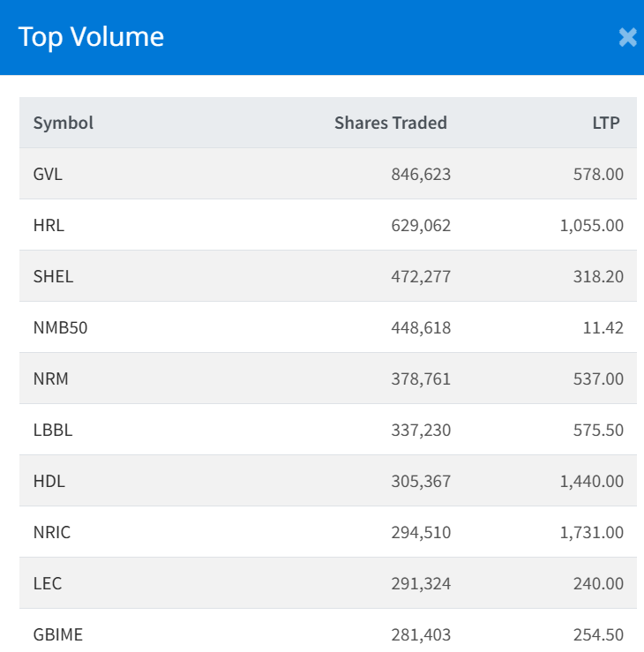Click the Symbol column header
Viewport: 644px width, 652px height.
coord(64,124)
